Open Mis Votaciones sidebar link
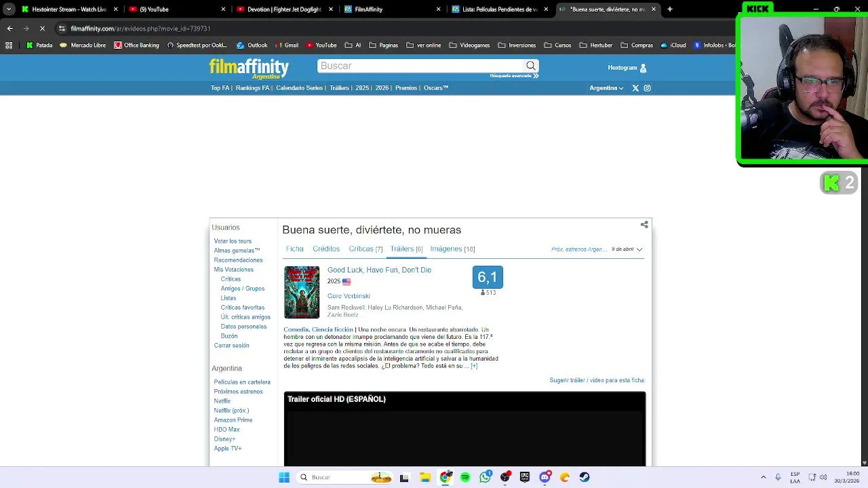This screenshot has height=488, width=868. pos(233,270)
